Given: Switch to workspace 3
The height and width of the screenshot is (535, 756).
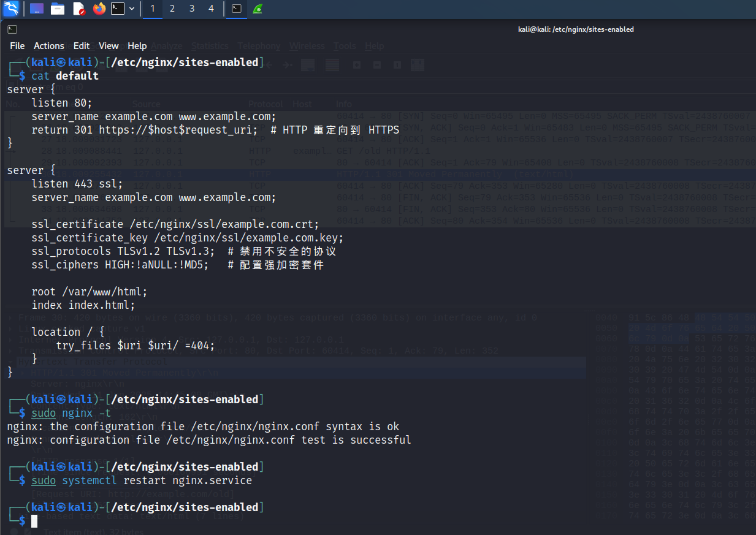Looking at the screenshot, I should [x=192, y=9].
